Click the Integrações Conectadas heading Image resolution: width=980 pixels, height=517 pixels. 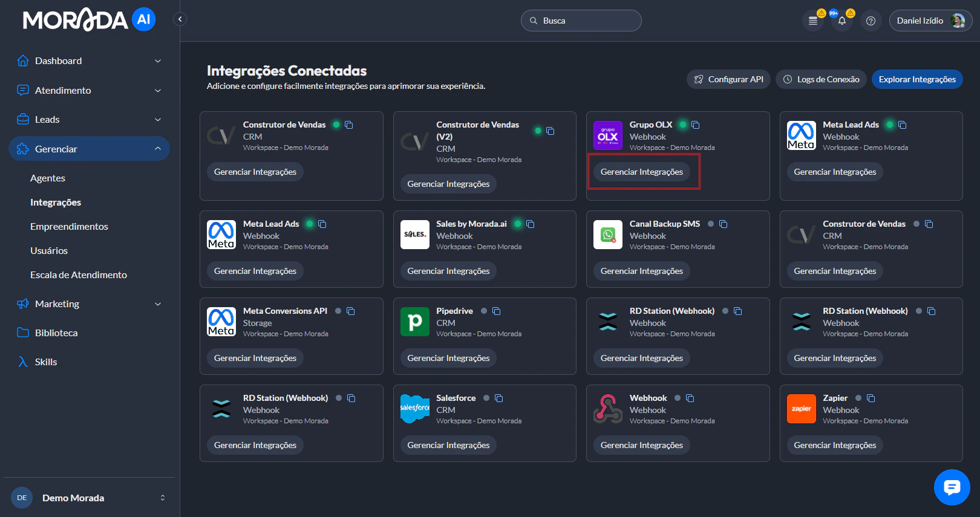coord(287,71)
